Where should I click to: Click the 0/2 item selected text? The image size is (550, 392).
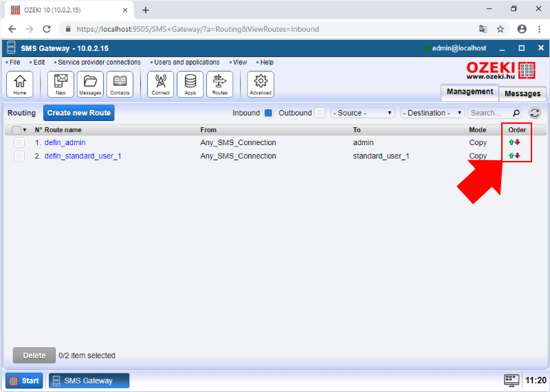click(87, 356)
